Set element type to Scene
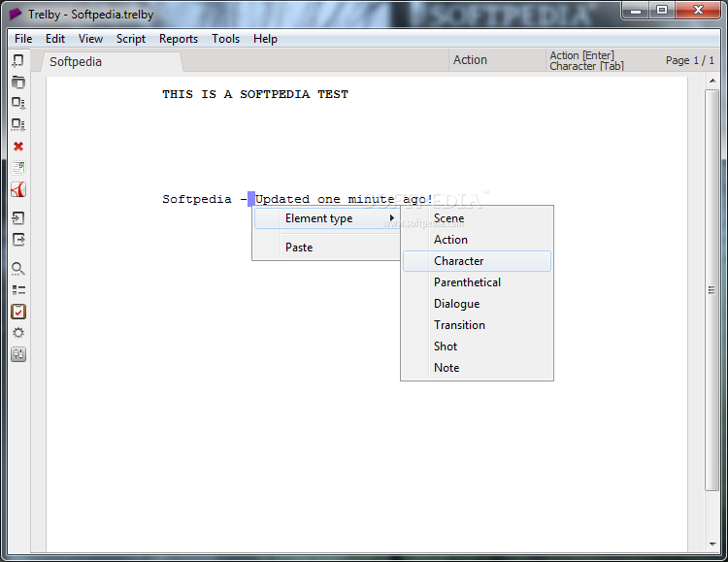Viewport: 728px width, 562px height. coord(477,217)
